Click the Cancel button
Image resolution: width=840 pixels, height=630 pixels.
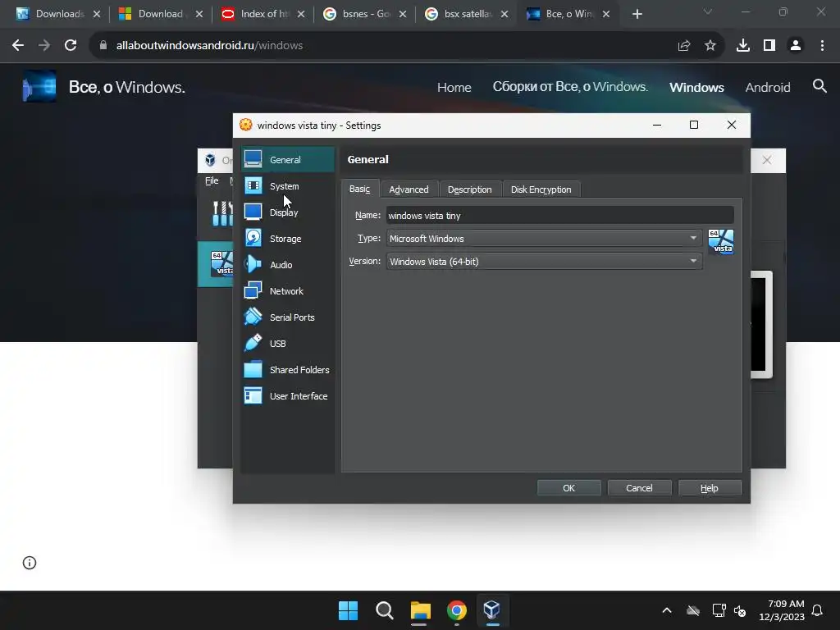pyautogui.click(x=639, y=488)
